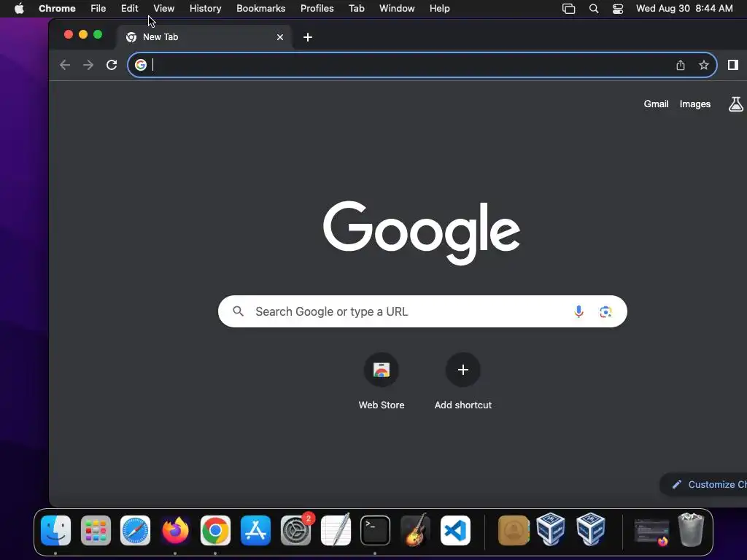The width and height of the screenshot is (747, 560).
Task: Open the Contacts icon in Dock
Action: click(514, 531)
